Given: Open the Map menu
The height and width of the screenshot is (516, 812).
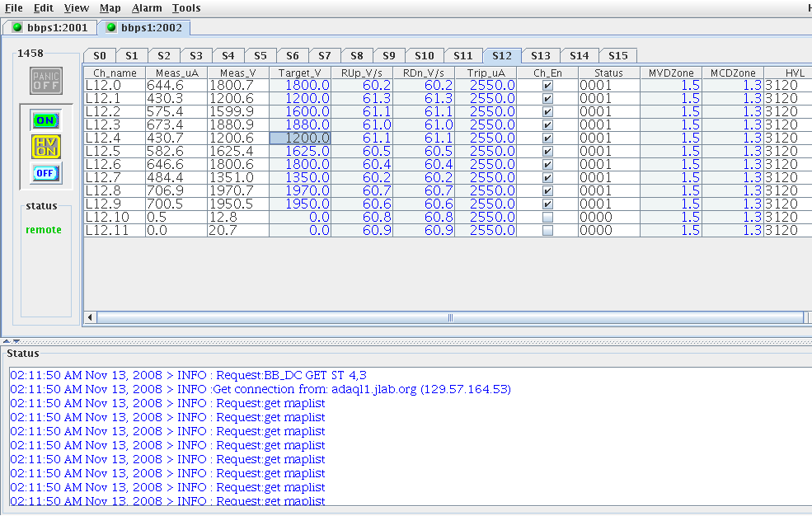Looking at the screenshot, I should coord(110,7).
